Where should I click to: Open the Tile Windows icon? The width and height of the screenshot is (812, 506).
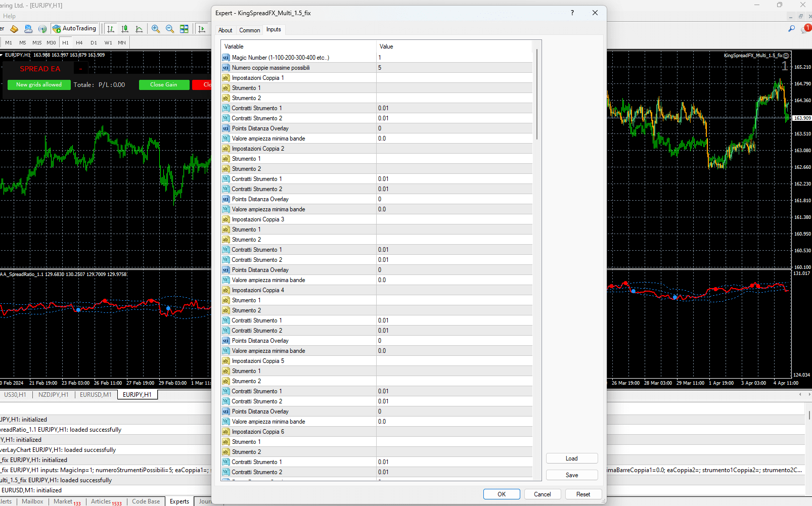[185, 29]
